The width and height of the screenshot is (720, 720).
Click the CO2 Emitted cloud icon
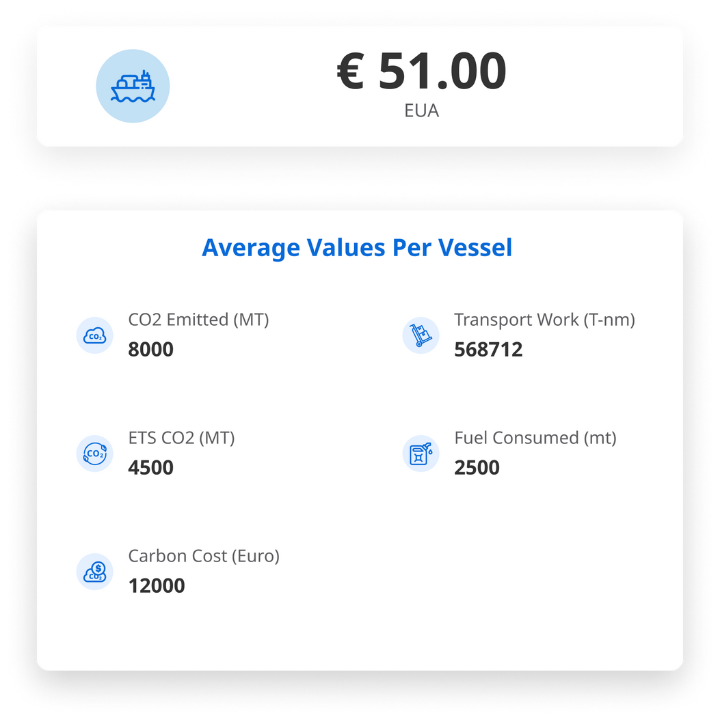pos(95,335)
